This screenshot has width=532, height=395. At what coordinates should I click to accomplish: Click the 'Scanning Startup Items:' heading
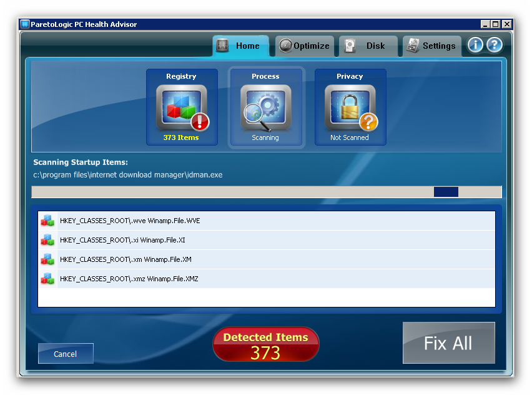(x=81, y=162)
